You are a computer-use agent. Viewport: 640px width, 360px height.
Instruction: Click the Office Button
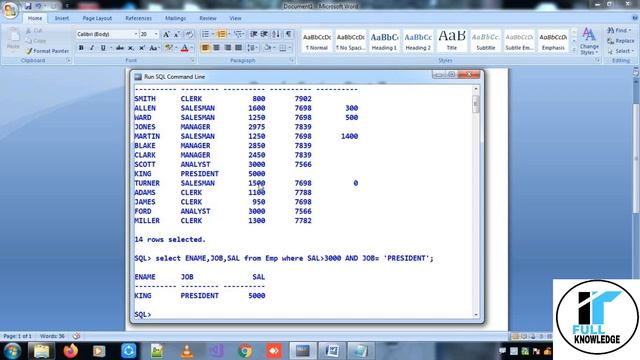(x=10, y=10)
